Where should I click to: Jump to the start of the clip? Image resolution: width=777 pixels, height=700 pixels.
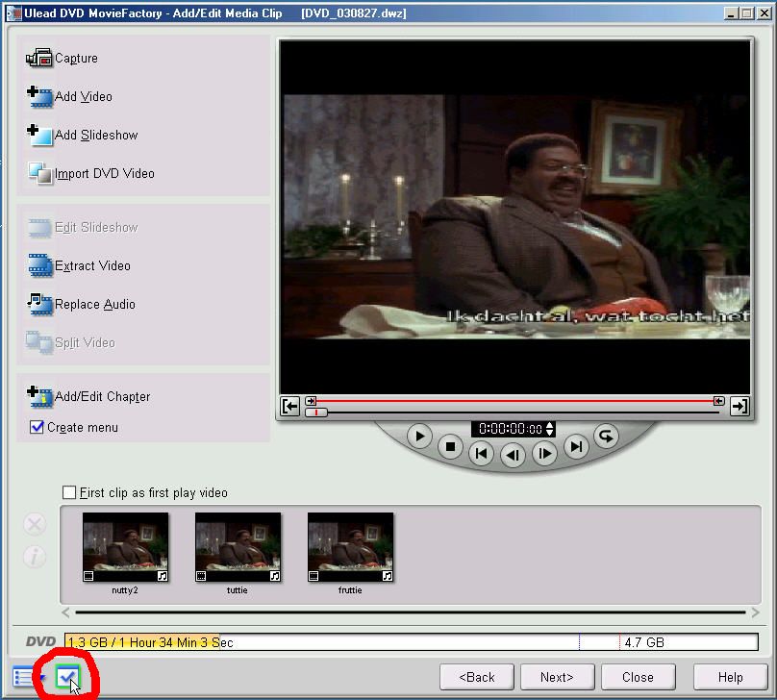481,454
